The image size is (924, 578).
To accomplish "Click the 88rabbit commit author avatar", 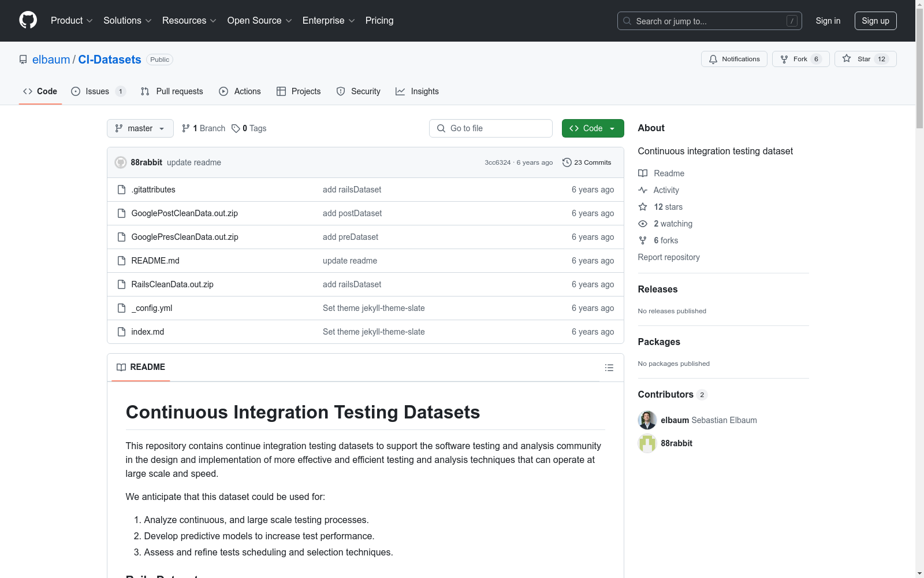I will 121,162.
